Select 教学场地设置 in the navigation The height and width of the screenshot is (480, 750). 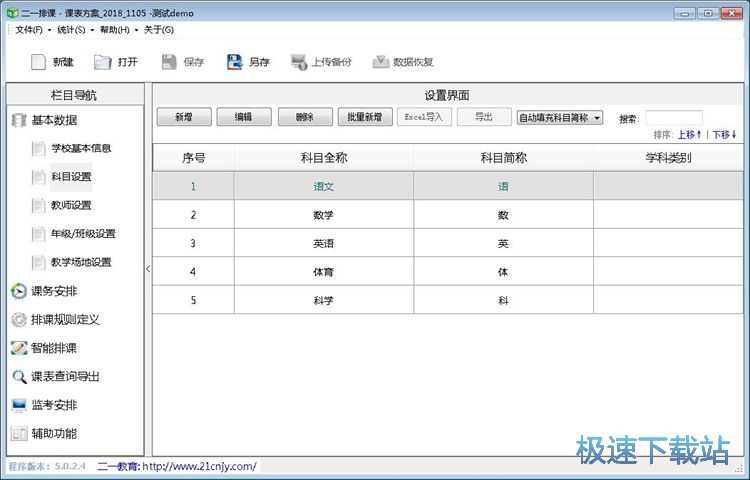81,262
